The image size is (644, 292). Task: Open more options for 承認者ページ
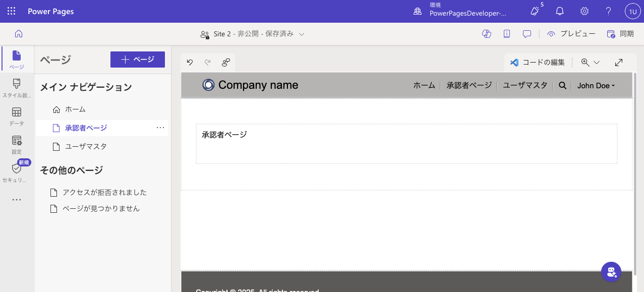[x=160, y=128]
